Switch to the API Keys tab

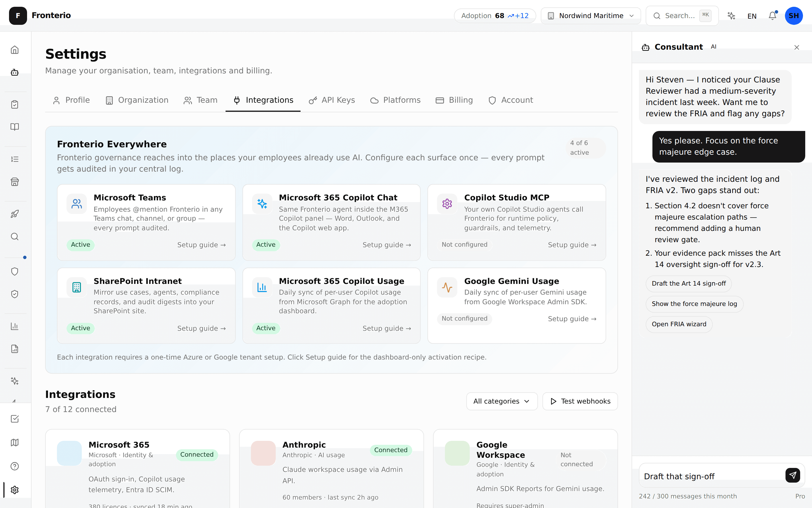[x=332, y=100]
